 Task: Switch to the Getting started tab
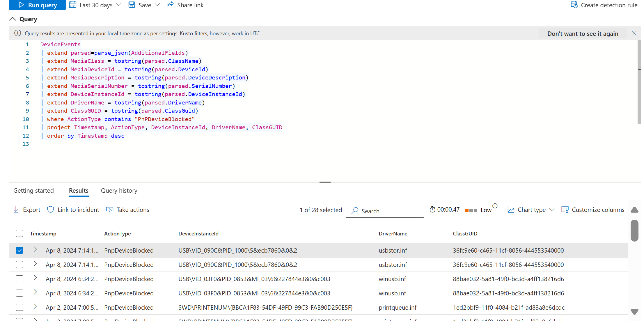tap(33, 190)
